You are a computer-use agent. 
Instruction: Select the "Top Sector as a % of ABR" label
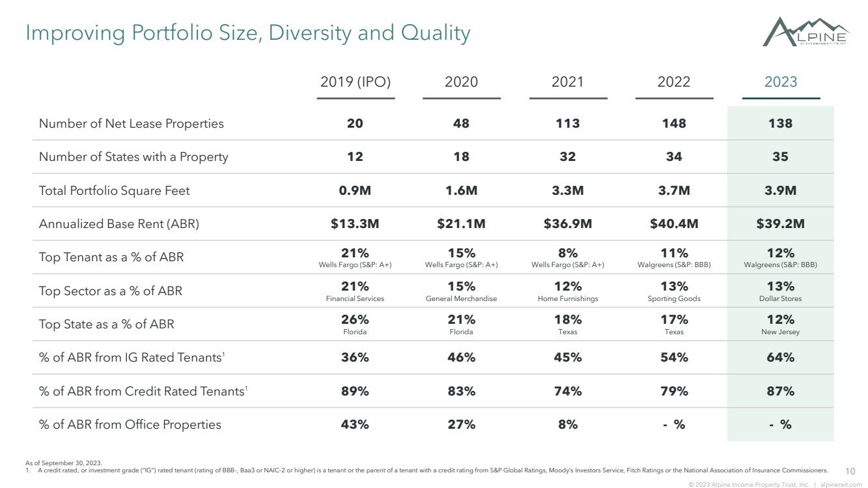[x=111, y=291]
